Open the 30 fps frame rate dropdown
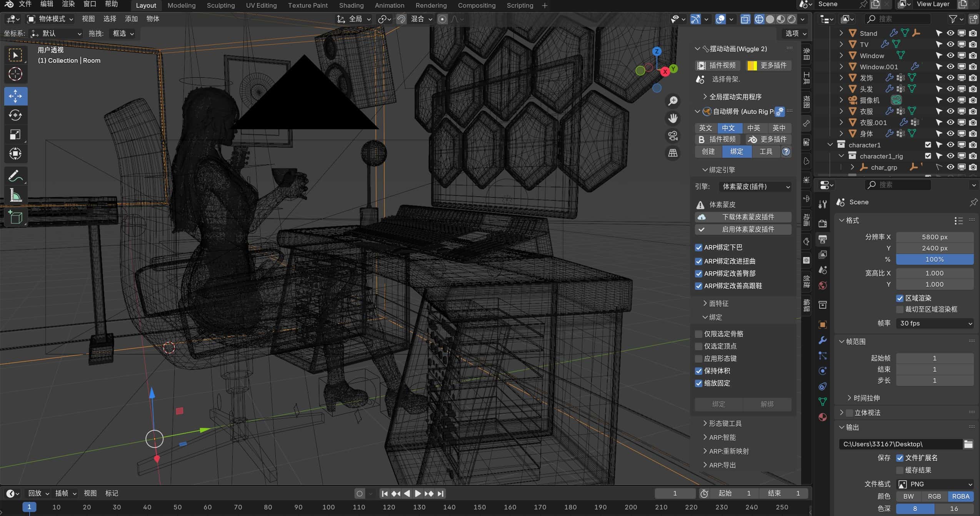 click(935, 323)
